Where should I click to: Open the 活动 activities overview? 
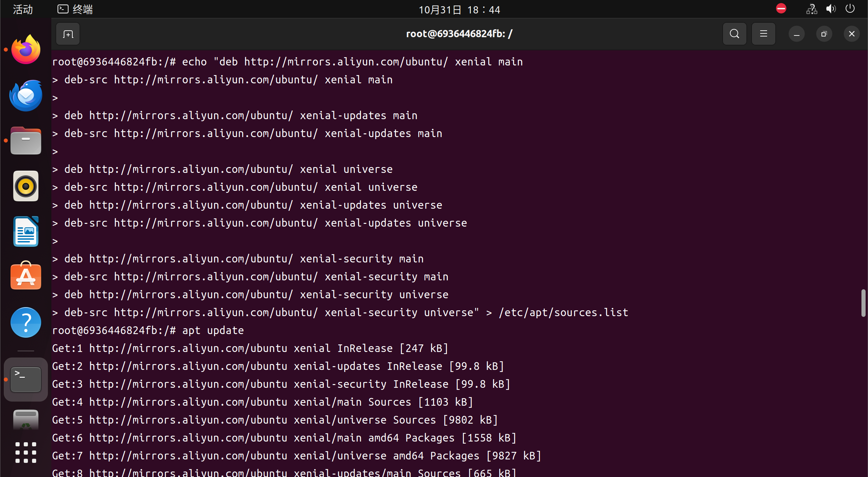pos(23,9)
